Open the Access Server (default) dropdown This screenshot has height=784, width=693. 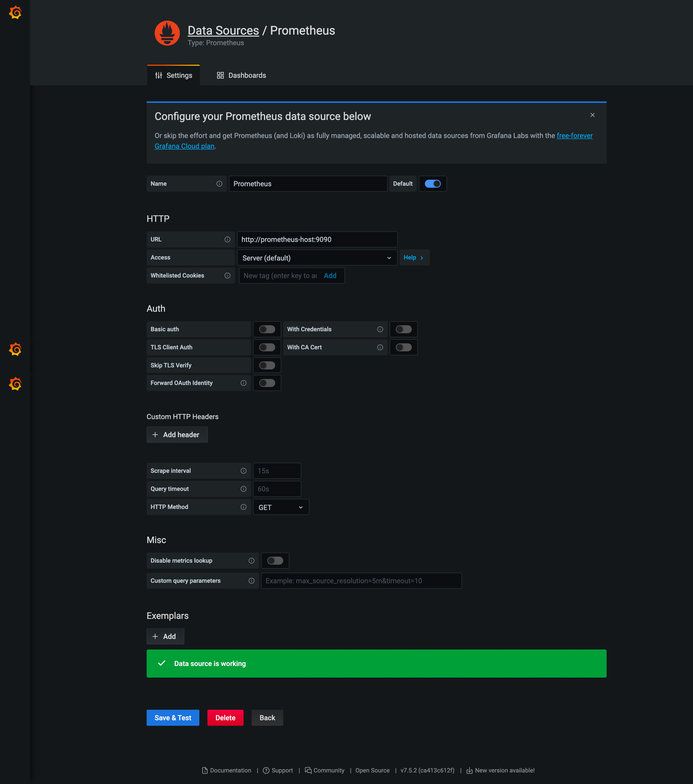(317, 258)
